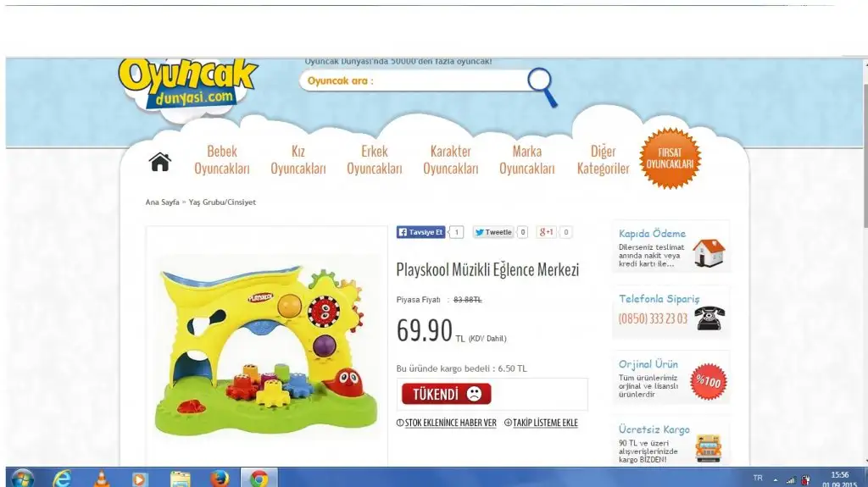Image resolution: width=868 pixels, height=487 pixels.
Task: Click the Windows Start button
Action: click(x=23, y=479)
